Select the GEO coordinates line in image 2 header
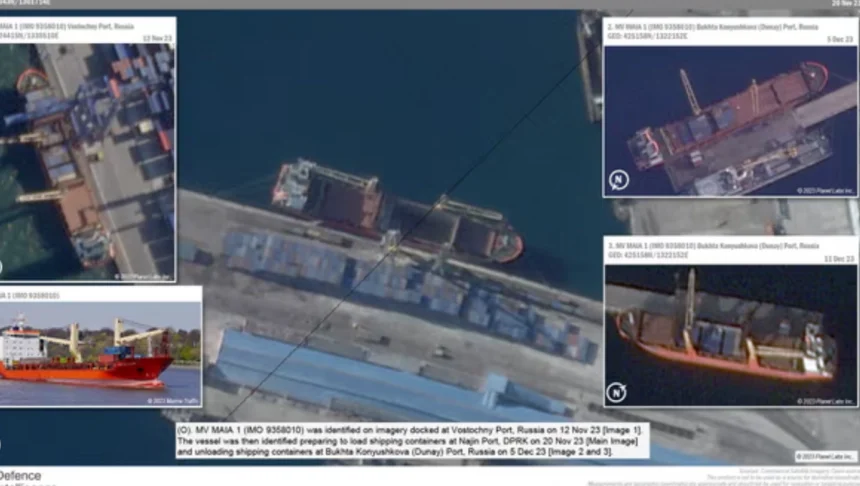Screen dimensions: 860x486 tap(647, 36)
